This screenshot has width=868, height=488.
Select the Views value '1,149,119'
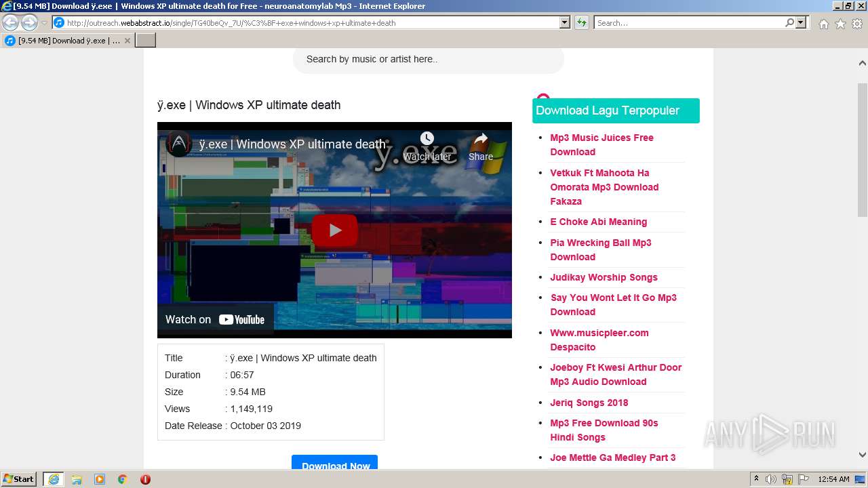click(251, 409)
